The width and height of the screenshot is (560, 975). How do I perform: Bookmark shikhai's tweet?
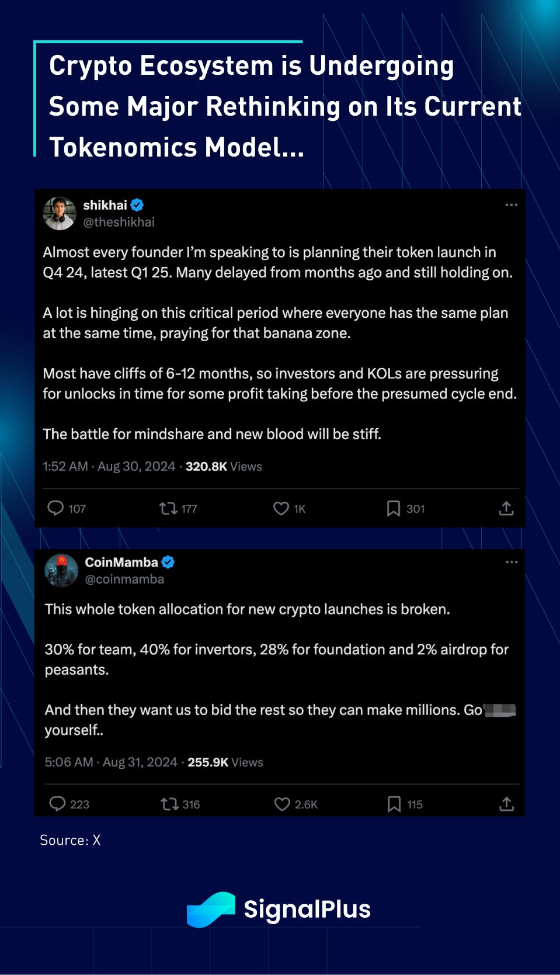[x=393, y=508]
